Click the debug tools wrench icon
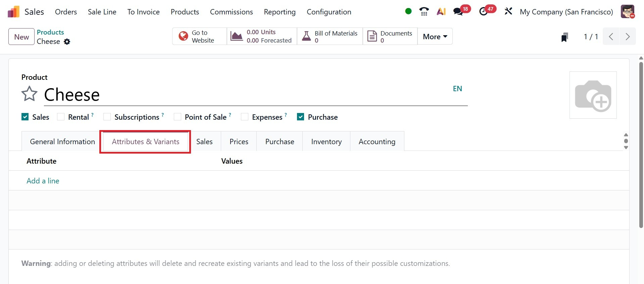The height and width of the screenshot is (284, 644). tap(508, 11)
